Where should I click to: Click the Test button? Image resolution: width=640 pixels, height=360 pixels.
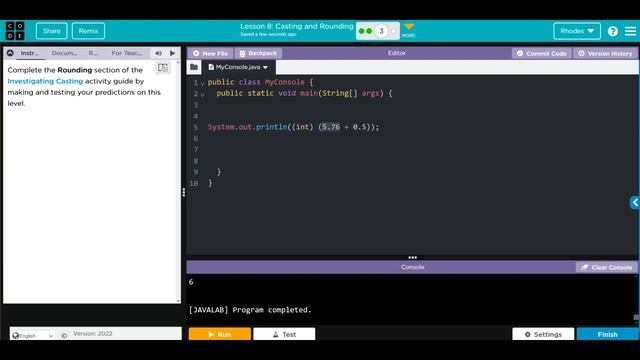click(284, 334)
